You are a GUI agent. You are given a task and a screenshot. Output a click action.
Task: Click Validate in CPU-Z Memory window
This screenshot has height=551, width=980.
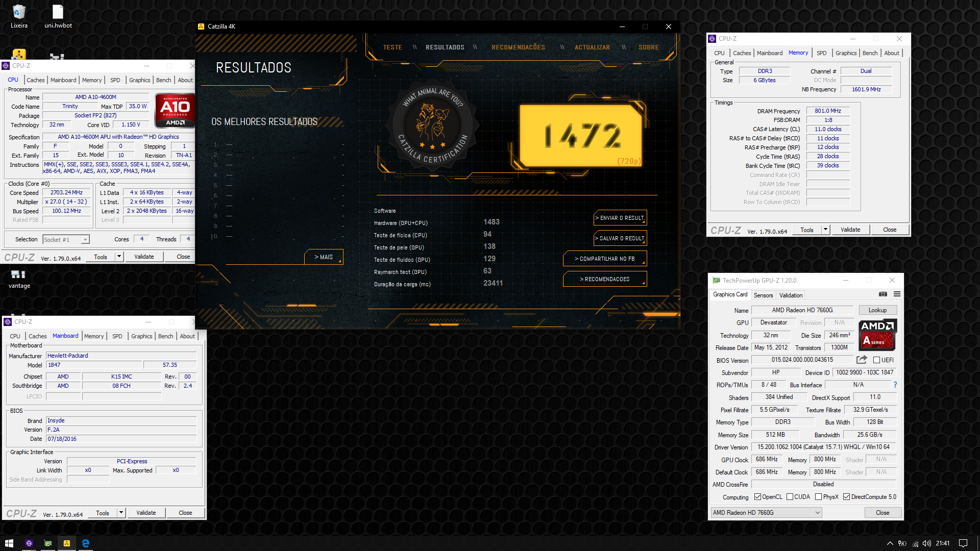[x=850, y=230]
